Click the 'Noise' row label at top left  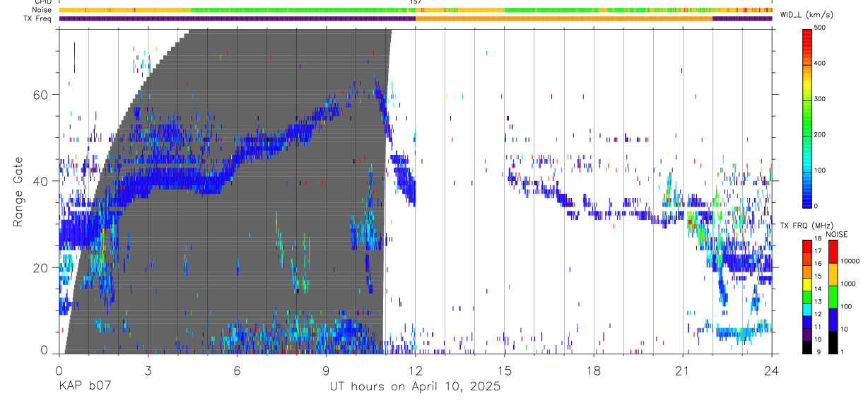[x=42, y=10]
